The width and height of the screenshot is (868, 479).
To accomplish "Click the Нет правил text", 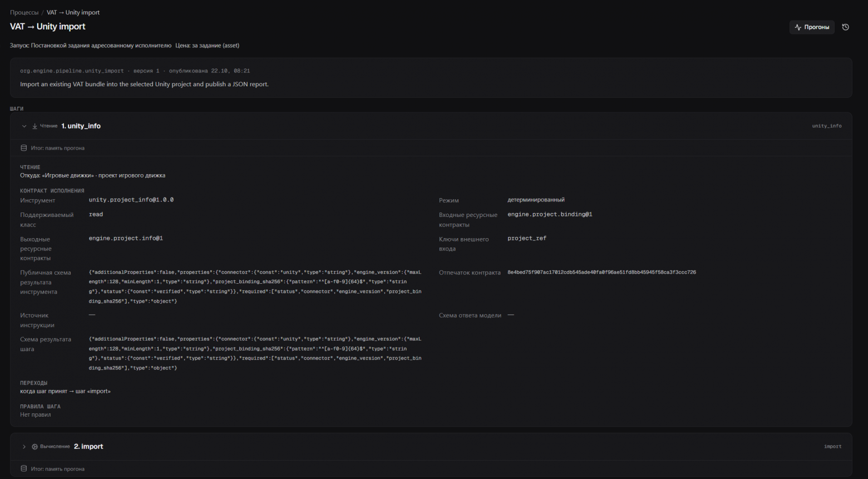I will pos(36,415).
